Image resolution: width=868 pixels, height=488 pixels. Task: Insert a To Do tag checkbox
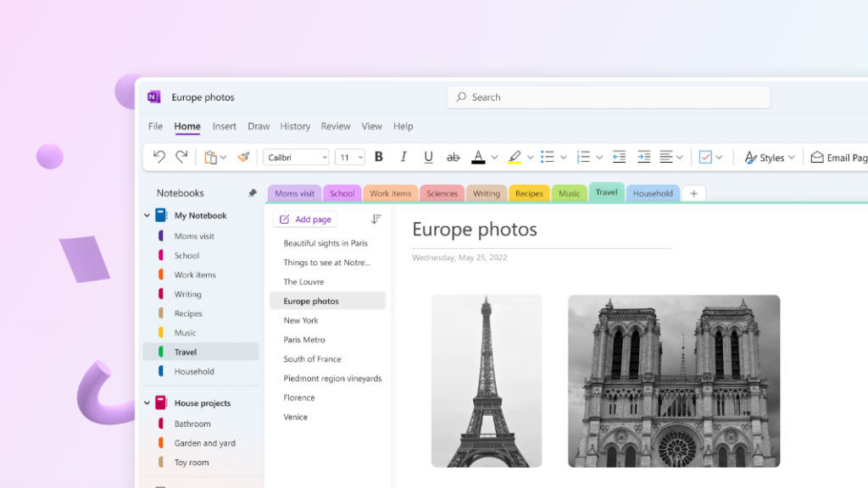coord(706,158)
